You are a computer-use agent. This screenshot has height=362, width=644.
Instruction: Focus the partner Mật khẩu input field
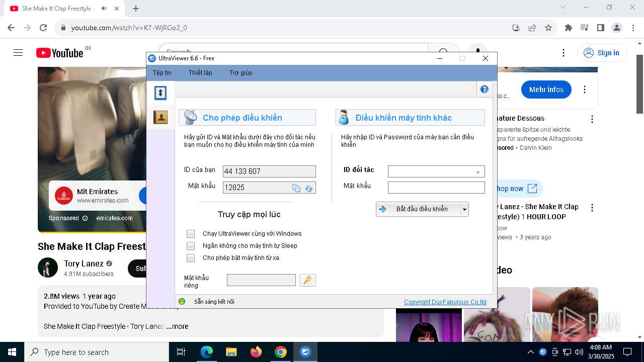[436, 188]
